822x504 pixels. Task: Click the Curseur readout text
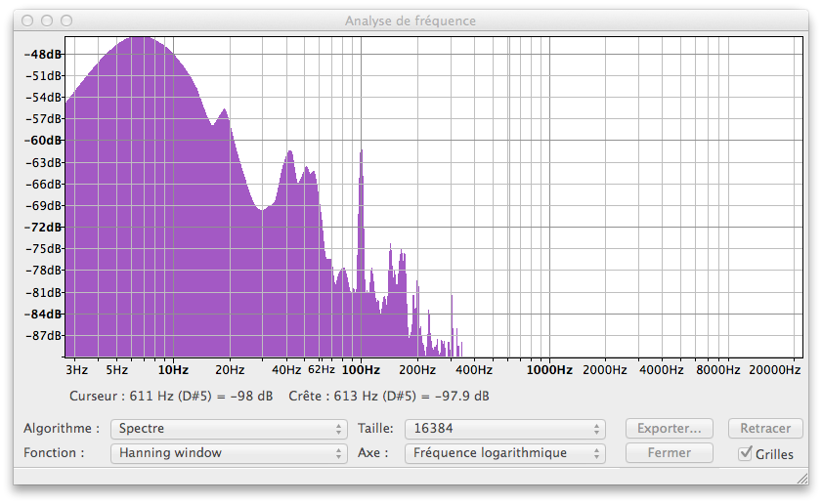tap(171, 397)
